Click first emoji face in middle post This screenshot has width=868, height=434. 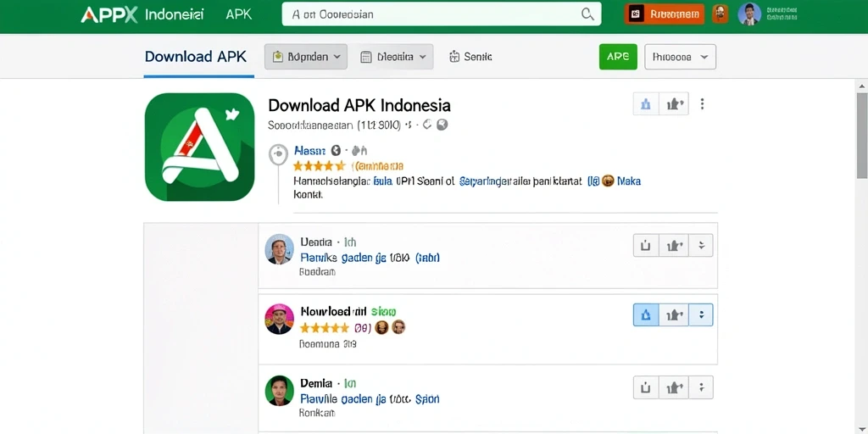coord(382,327)
